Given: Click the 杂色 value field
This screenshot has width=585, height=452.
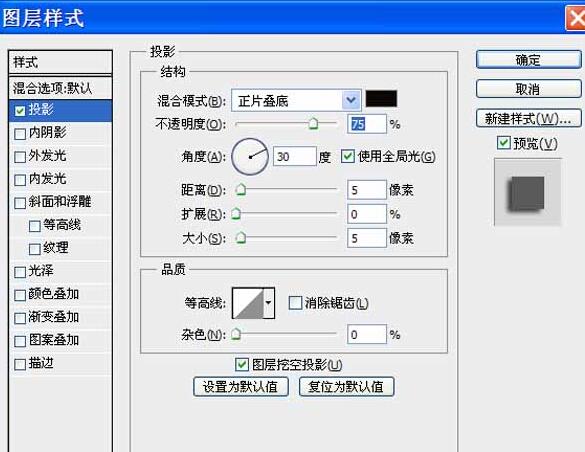Looking at the screenshot, I should [367, 334].
